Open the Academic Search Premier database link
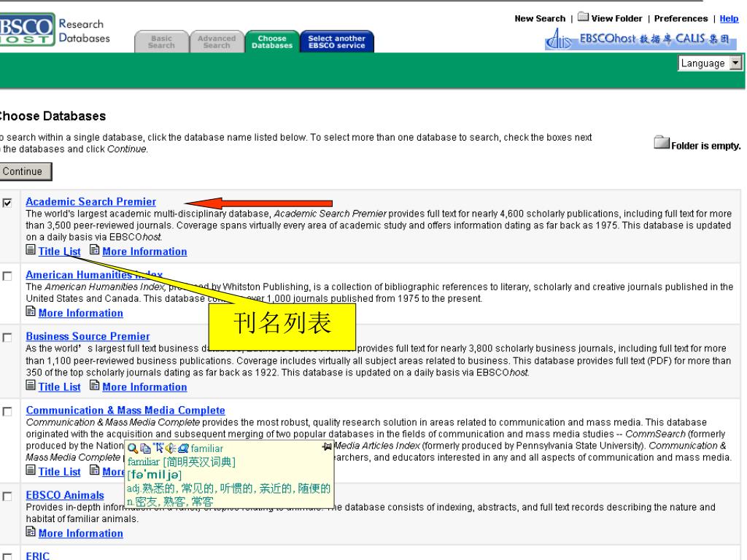The height and width of the screenshot is (560, 747). (x=91, y=201)
